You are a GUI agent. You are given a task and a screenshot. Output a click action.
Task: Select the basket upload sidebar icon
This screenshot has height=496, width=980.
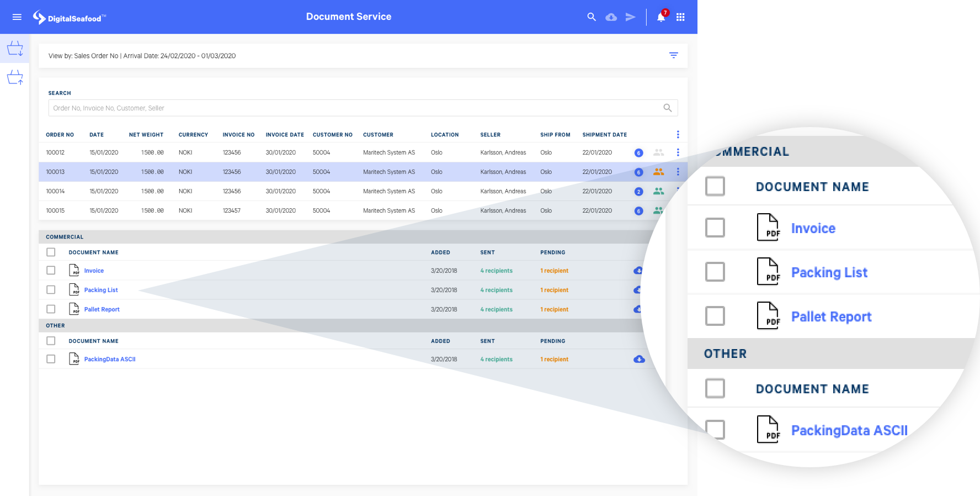point(15,77)
